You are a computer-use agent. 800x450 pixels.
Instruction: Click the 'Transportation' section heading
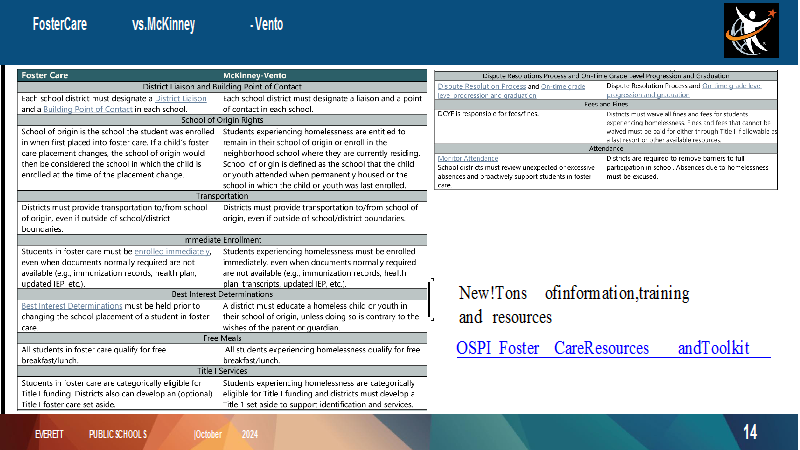pos(222,196)
